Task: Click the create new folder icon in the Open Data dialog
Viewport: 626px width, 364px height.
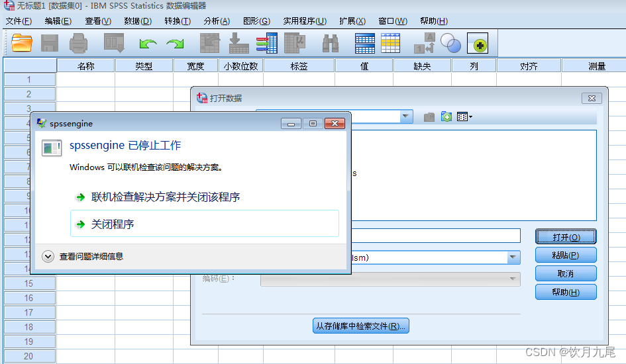Action: [x=446, y=116]
